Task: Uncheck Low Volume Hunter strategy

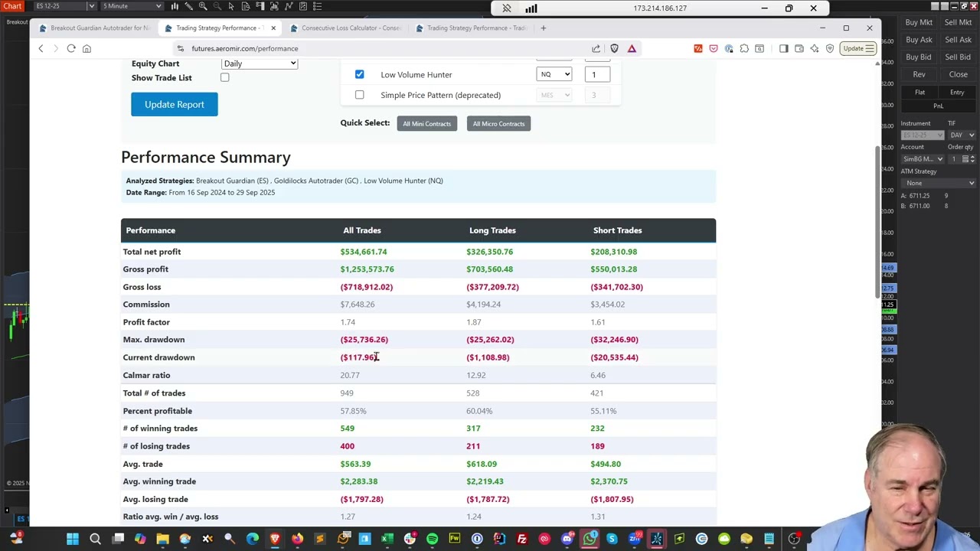Action: 359,74
